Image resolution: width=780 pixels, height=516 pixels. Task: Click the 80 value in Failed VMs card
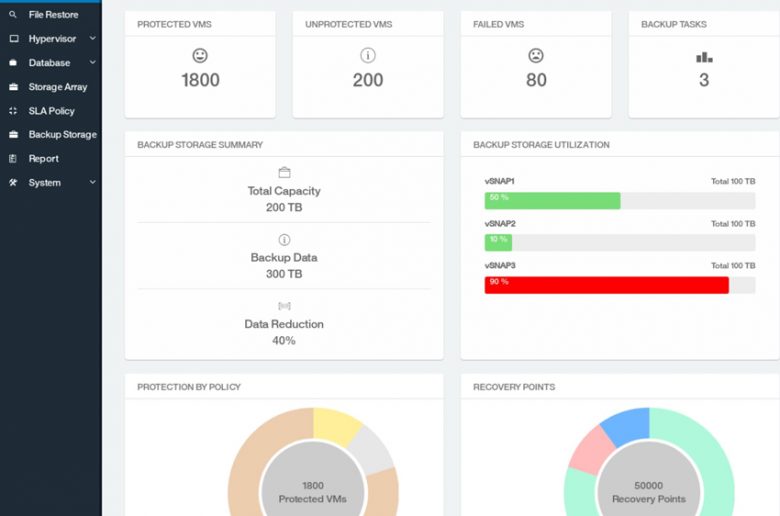point(536,80)
